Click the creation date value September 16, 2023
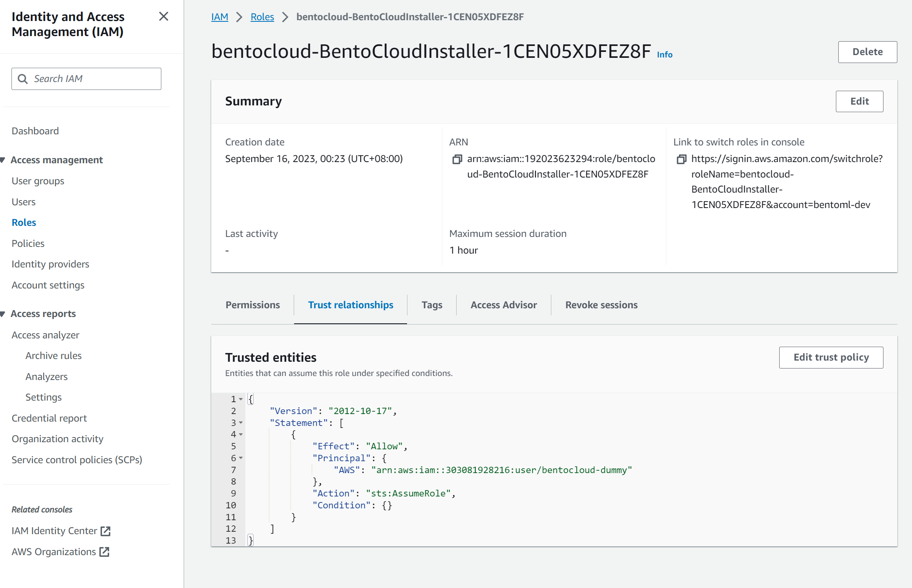The image size is (912, 588). (x=314, y=159)
